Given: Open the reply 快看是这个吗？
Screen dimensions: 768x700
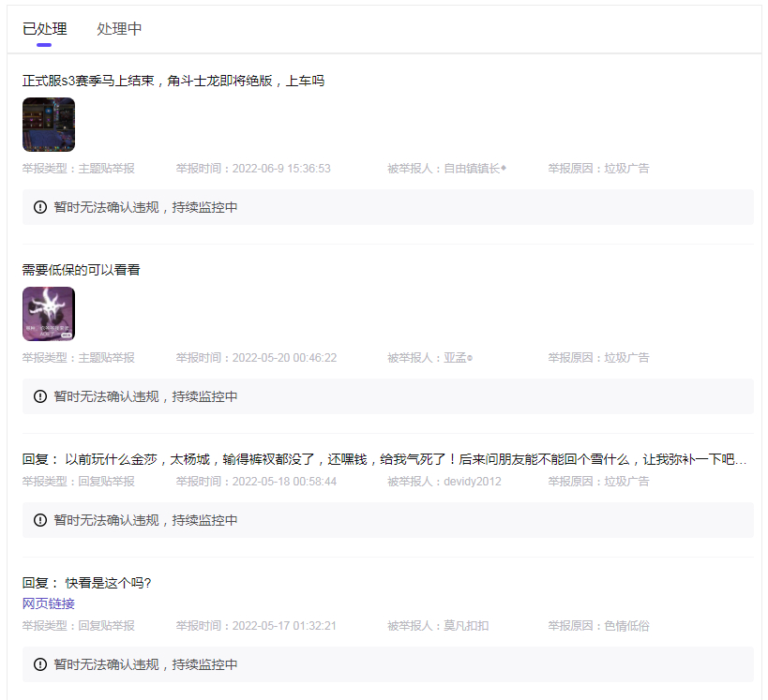Looking at the screenshot, I should pyautogui.click(x=87, y=583).
